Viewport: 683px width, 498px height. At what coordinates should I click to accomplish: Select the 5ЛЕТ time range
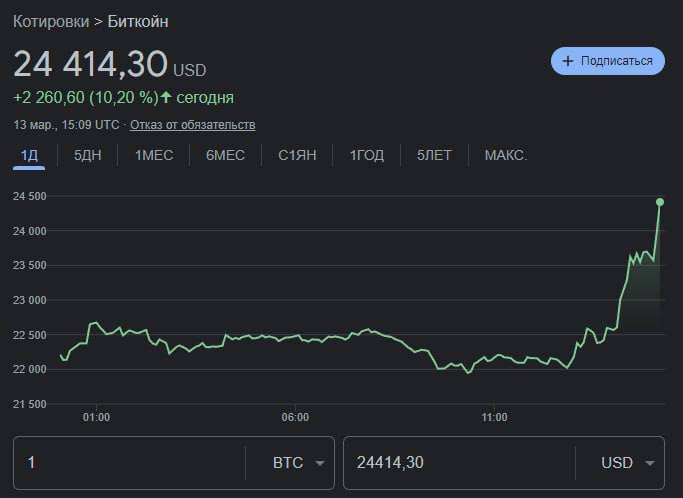pyautogui.click(x=434, y=155)
